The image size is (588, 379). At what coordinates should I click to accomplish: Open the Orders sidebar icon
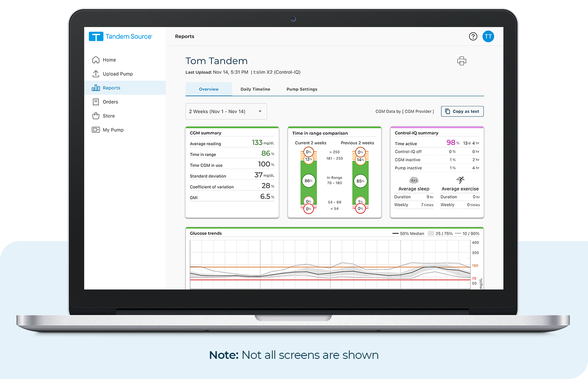(x=96, y=102)
